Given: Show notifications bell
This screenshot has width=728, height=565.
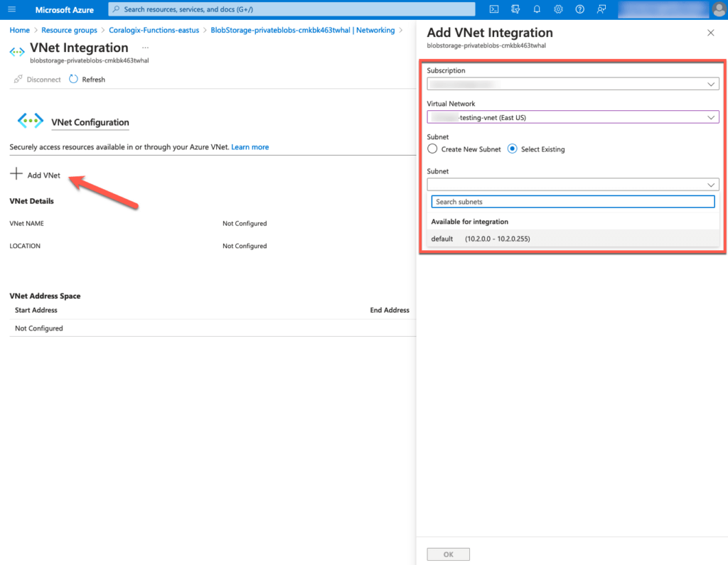Looking at the screenshot, I should [x=537, y=9].
